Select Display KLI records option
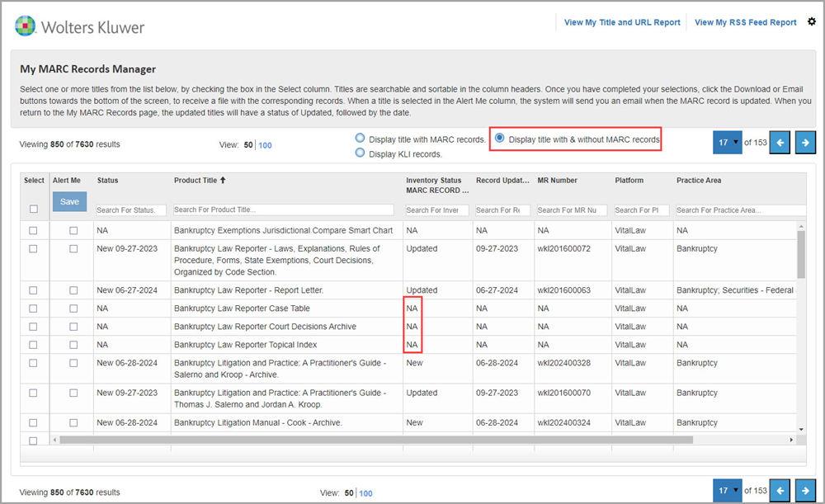Viewport: 825px width, 504px height. [x=360, y=153]
